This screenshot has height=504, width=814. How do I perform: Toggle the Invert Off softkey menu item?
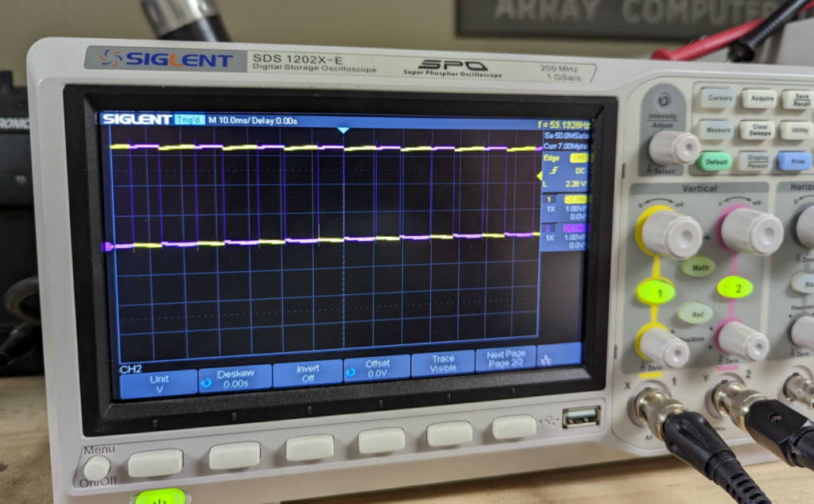tap(308, 373)
